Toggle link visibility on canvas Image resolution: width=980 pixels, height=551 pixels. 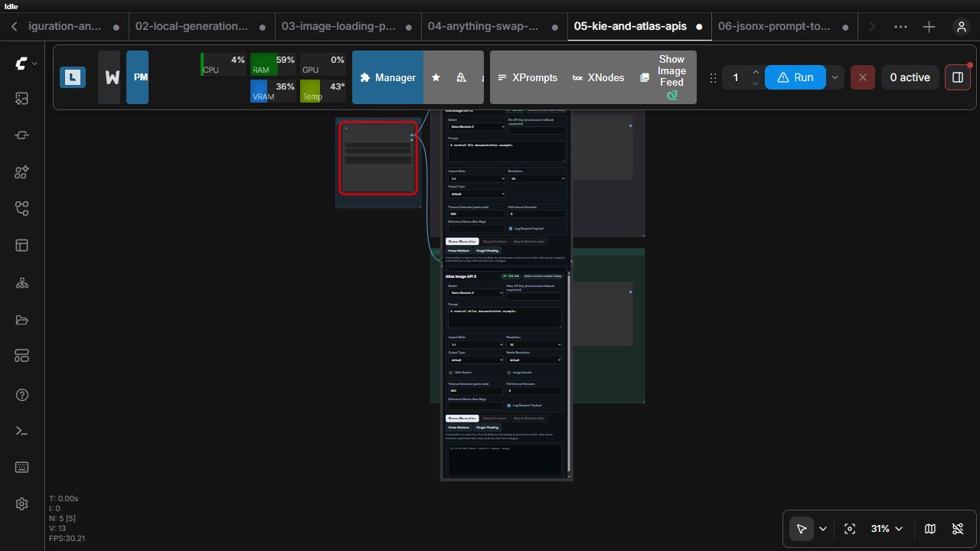tap(958, 529)
